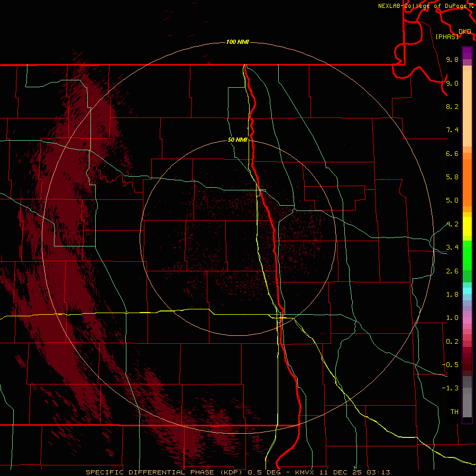Viewport: 476px width, 476px height.
Task: Click the KMVX radar site identifier
Action: coord(304,472)
